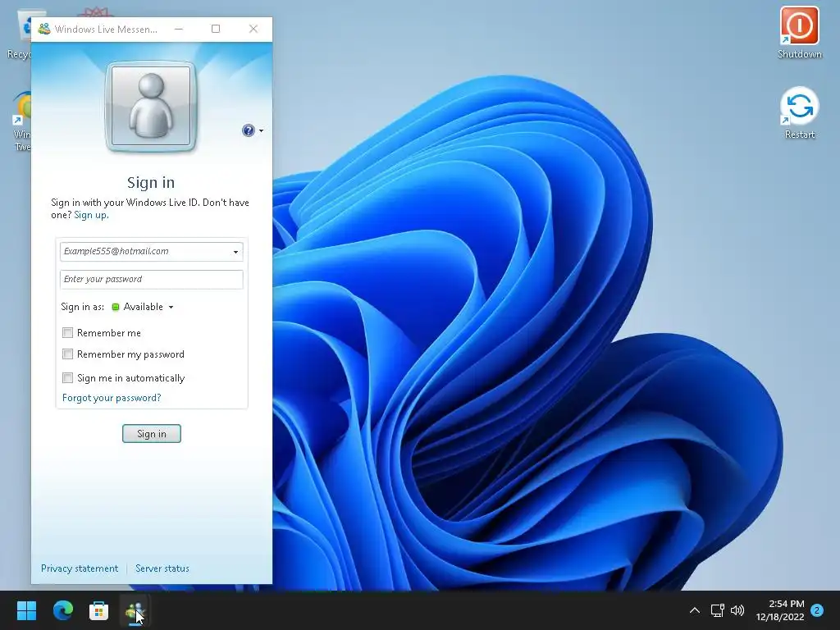This screenshot has width=840, height=630.
Task: Open the email address dropdown arrow
Action: (235, 252)
